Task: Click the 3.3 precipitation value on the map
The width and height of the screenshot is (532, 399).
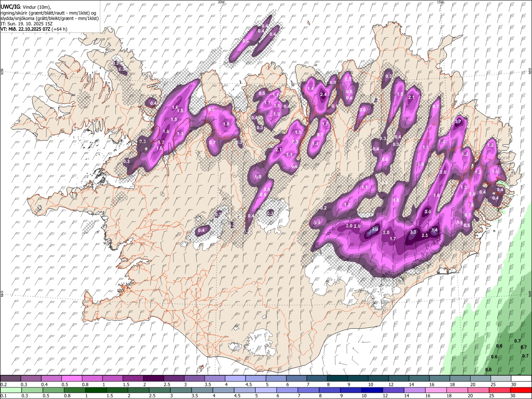Action: tap(413, 232)
